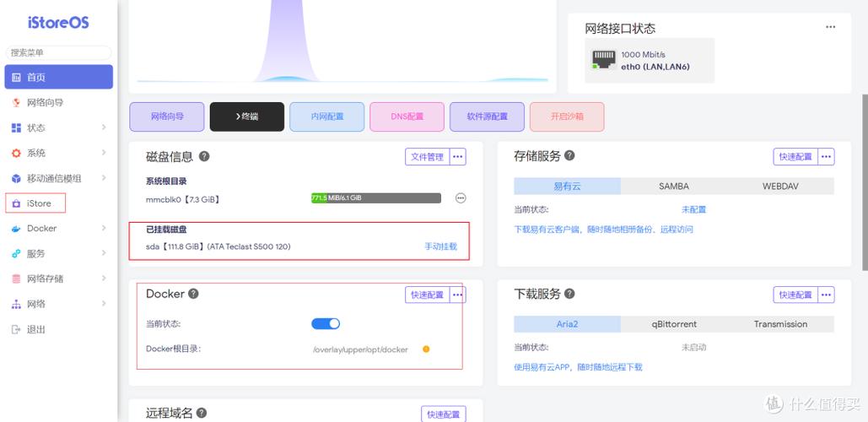868x422 pixels.
Task: Select the Aria2 tab
Action: pyautogui.click(x=568, y=324)
